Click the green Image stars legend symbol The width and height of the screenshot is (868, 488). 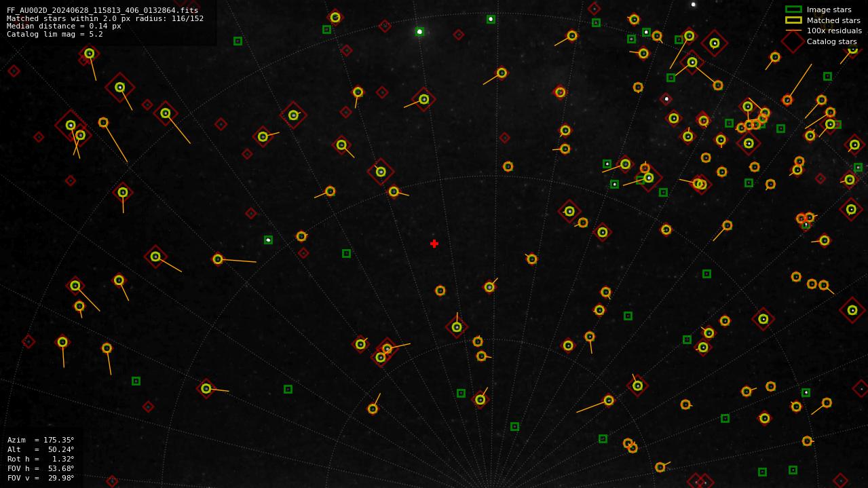(x=793, y=10)
